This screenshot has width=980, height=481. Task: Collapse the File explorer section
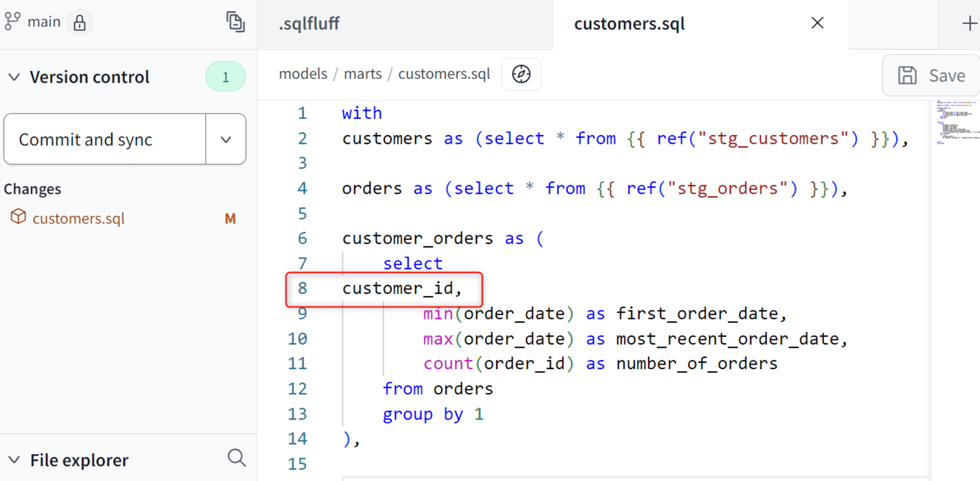[14, 460]
